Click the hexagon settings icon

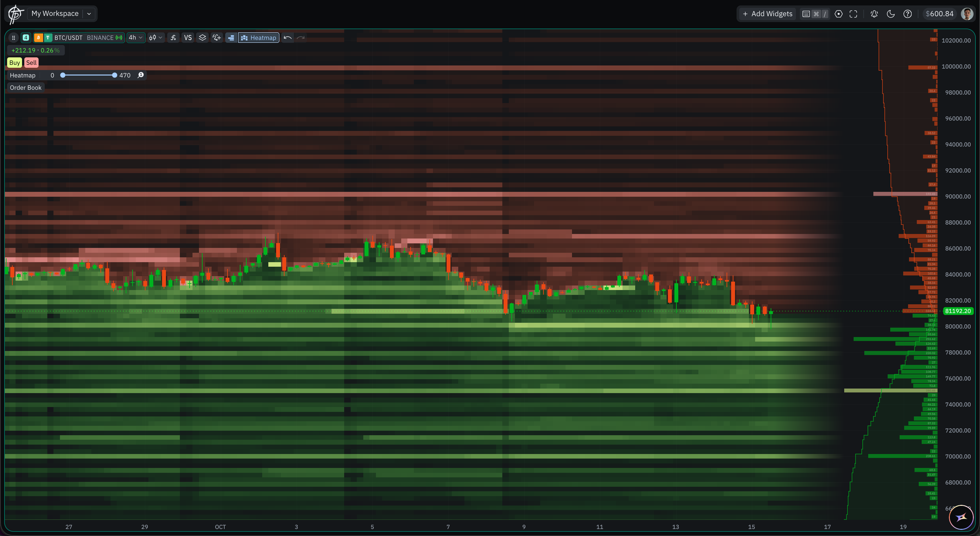tap(838, 14)
